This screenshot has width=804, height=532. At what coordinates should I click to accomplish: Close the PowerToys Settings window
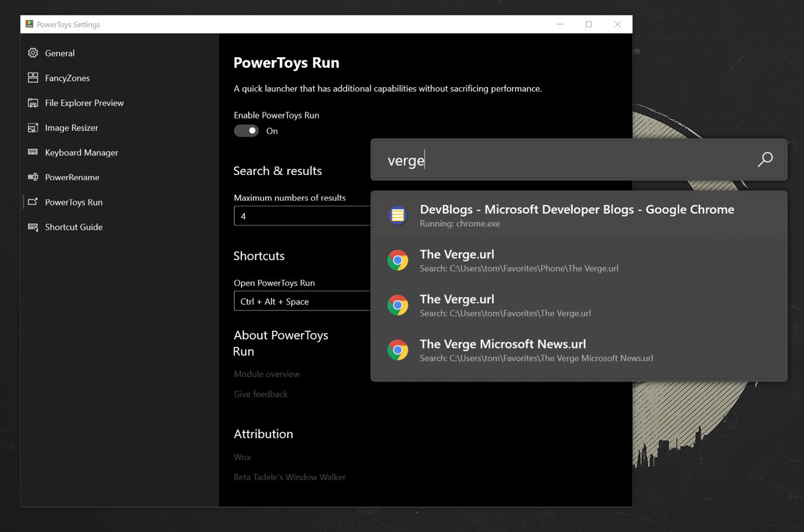pos(618,24)
